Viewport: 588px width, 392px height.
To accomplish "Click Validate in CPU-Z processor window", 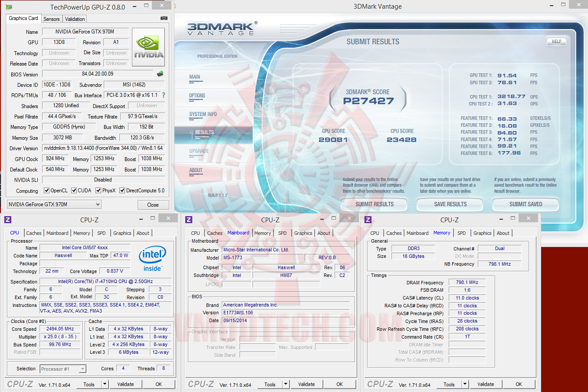I will click(125, 384).
